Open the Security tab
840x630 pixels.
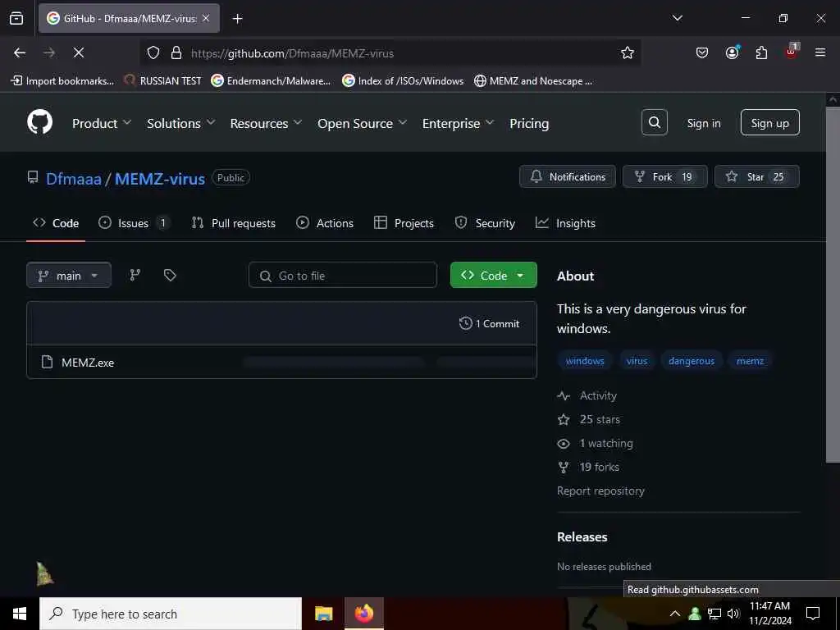point(485,223)
